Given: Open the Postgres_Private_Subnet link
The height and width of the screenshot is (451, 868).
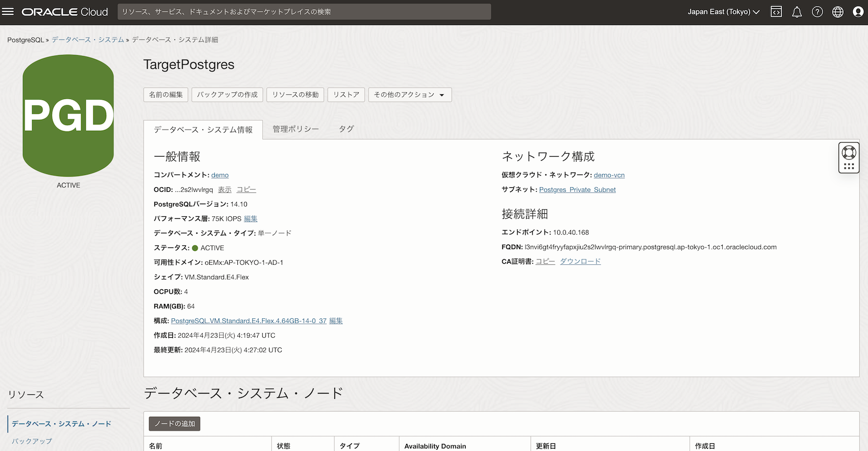Looking at the screenshot, I should click(x=578, y=190).
